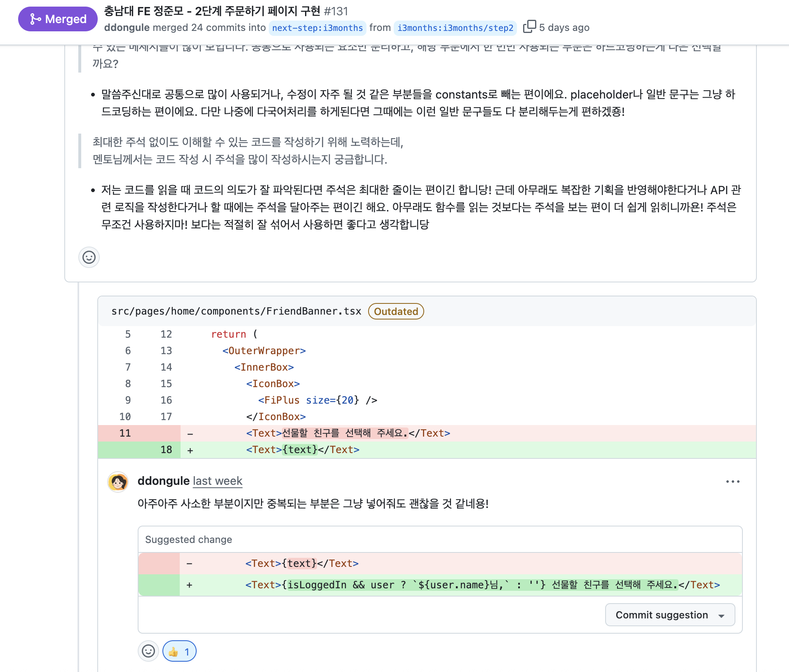Open the i3months:i3months/step2 head branch link
The width and height of the screenshot is (789, 672).
pyautogui.click(x=455, y=28)
